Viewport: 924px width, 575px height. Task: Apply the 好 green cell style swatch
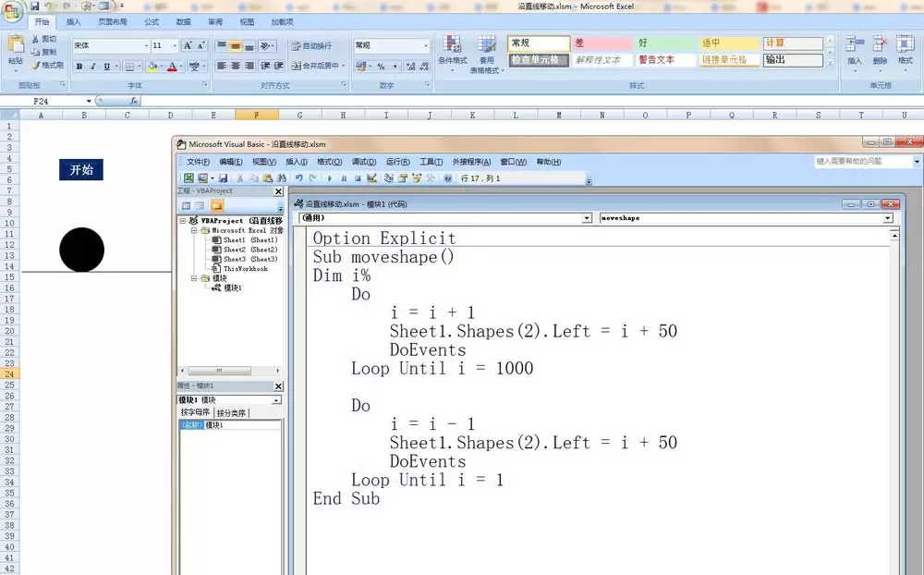coord(665,43)
